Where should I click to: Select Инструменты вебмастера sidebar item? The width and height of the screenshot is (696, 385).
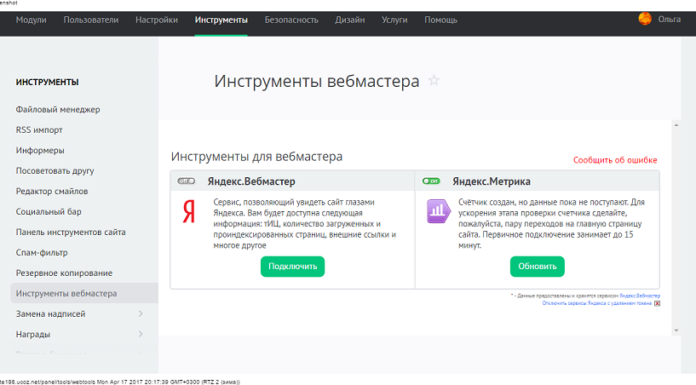(x=84, y=293)
